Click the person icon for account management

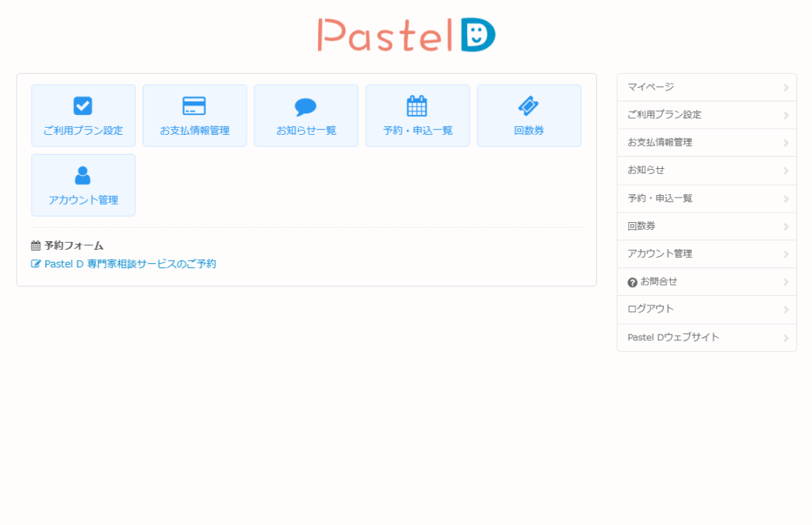83,175
